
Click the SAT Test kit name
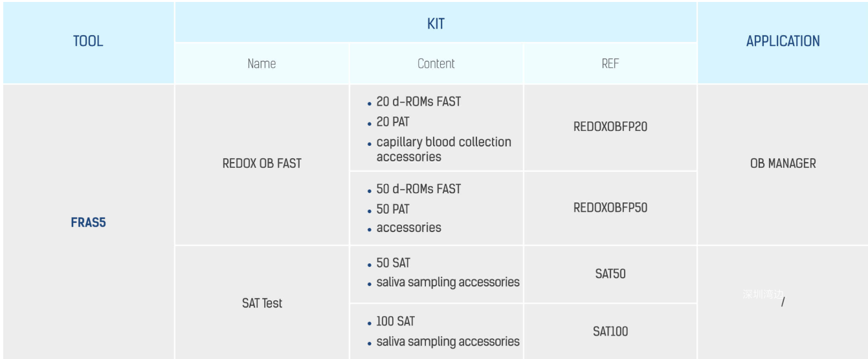point(262,303)
